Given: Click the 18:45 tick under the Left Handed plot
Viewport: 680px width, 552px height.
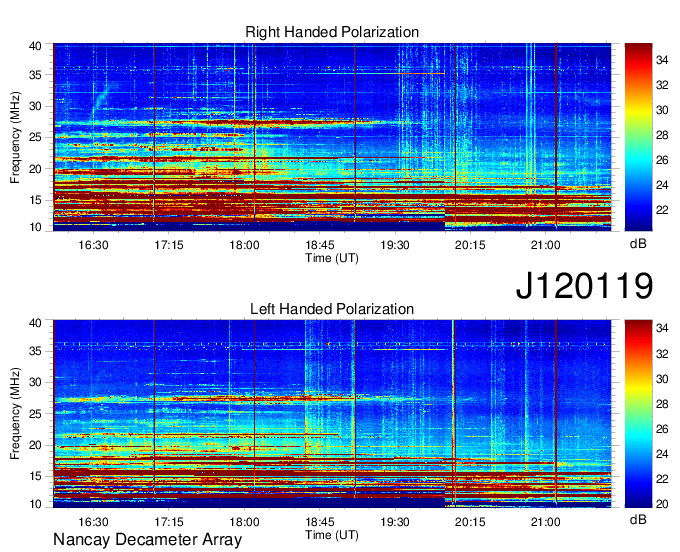Looking at the screenshot, I should pos(320,522).
